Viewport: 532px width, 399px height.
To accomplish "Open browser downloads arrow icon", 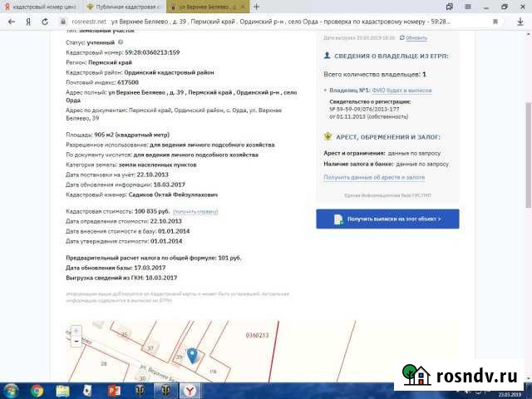I will click(520, 22).
